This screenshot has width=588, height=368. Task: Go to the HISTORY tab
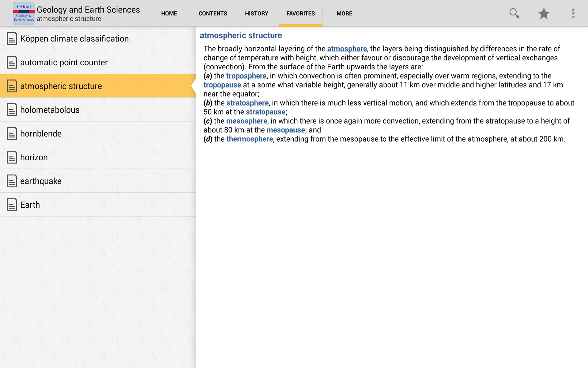coord(256,13)
